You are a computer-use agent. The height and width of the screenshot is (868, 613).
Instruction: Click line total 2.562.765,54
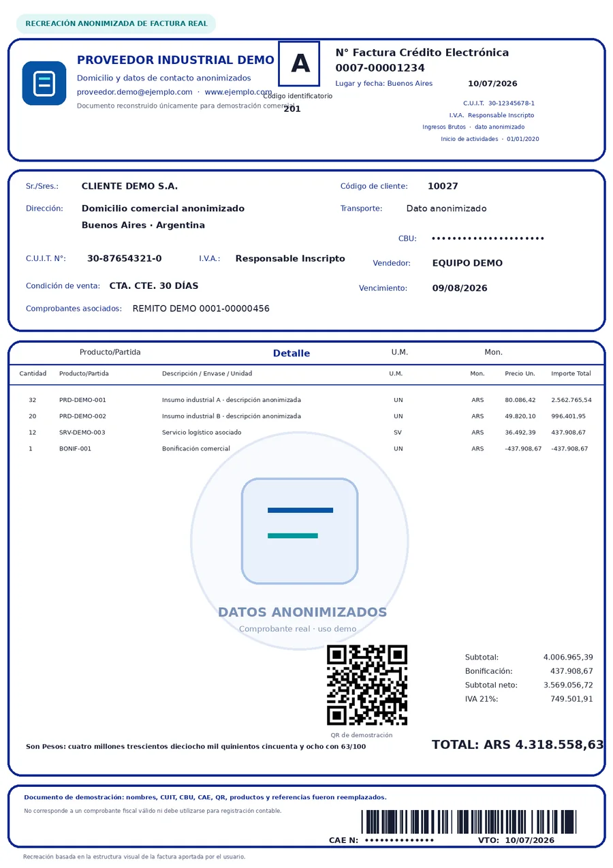(x=571, y=400)
